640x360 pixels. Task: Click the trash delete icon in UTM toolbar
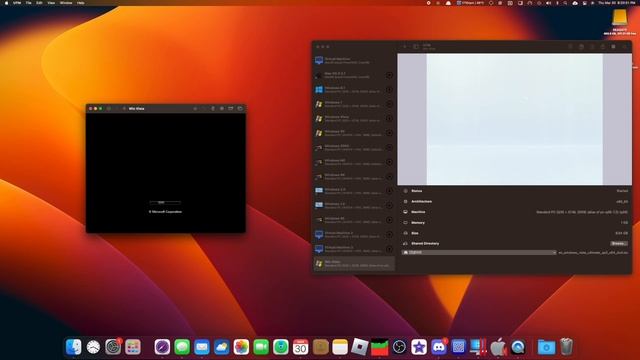[571, 47]
